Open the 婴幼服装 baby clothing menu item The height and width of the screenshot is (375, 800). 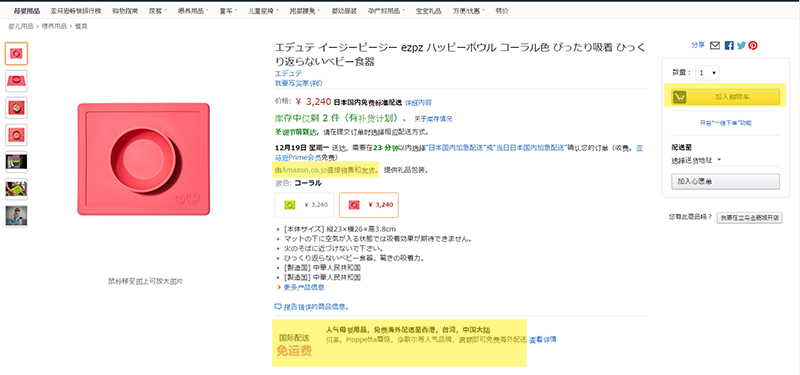pos(344,11)
